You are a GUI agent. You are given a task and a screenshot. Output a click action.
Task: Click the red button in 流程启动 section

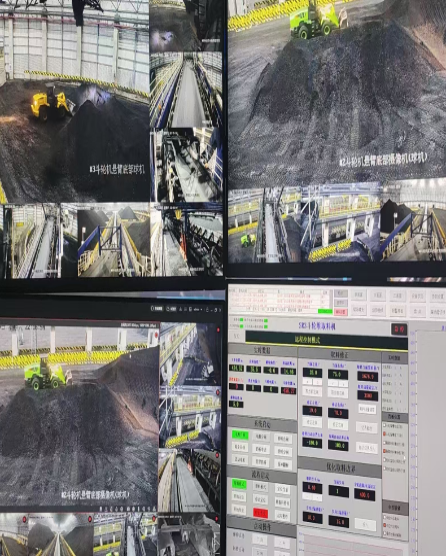pos(260,513)
